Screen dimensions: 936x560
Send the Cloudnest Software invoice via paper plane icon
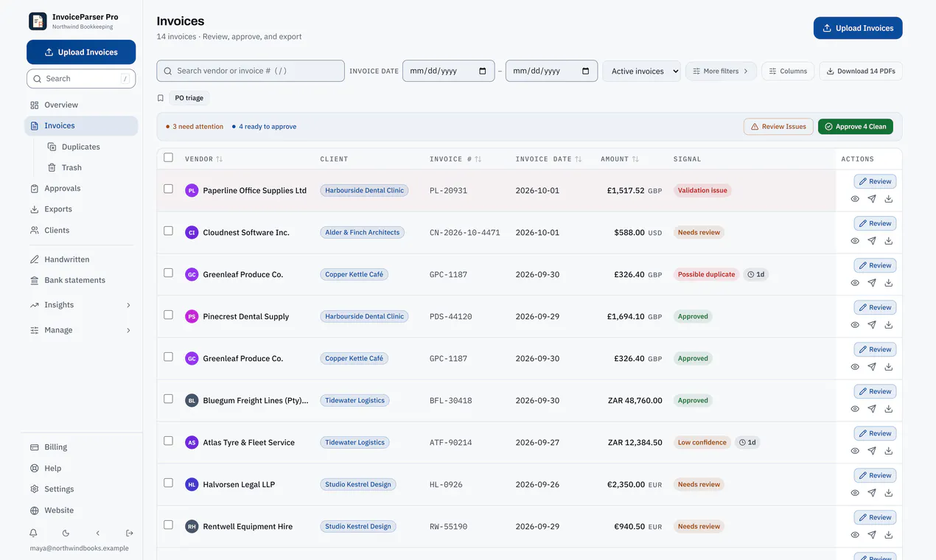(872, 241)
